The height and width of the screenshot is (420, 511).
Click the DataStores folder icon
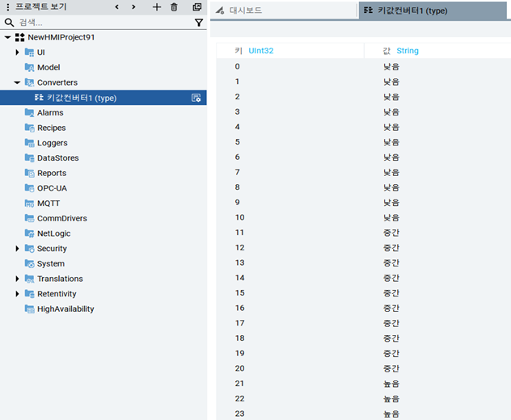pyautogui.click(x=29, y=158)
